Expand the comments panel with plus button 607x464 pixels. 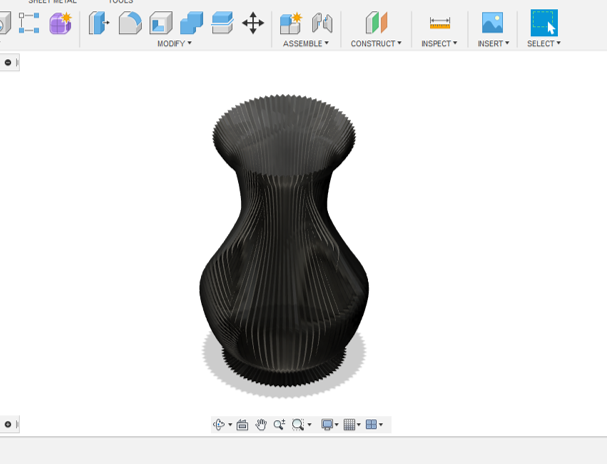pyautogui.click(x=8, y=424)
